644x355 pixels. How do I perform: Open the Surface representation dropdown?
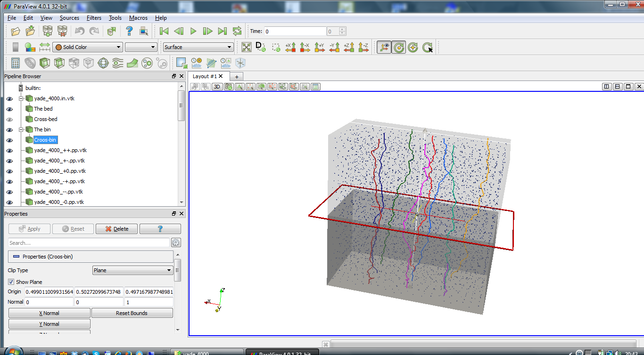point(198,47)
